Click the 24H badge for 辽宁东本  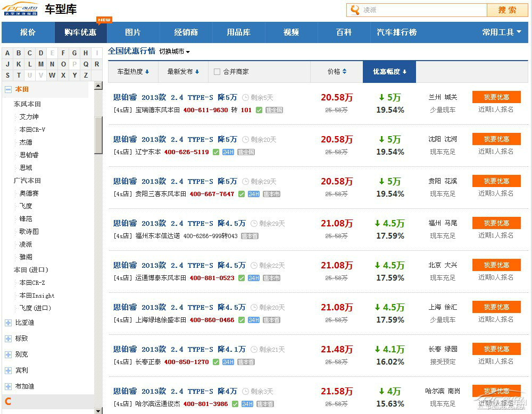click(x=228, y=152)
